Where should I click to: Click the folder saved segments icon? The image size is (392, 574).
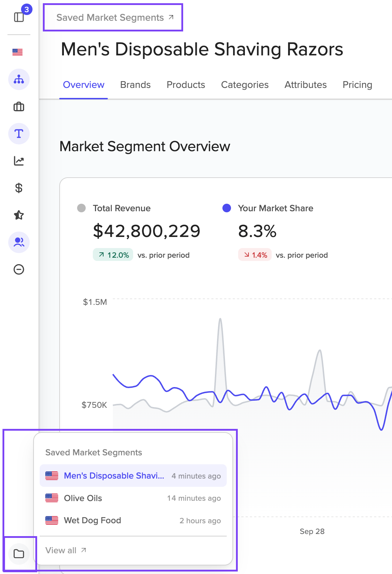(x=19, y=554)
